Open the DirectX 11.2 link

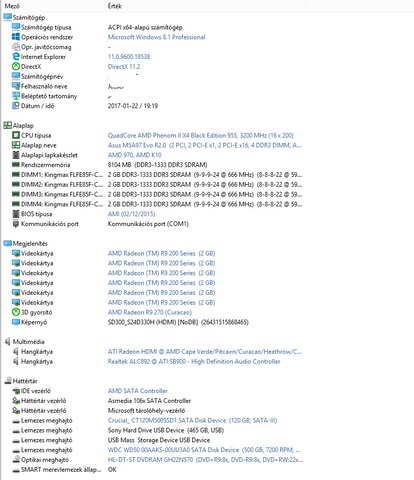(124, 66)
